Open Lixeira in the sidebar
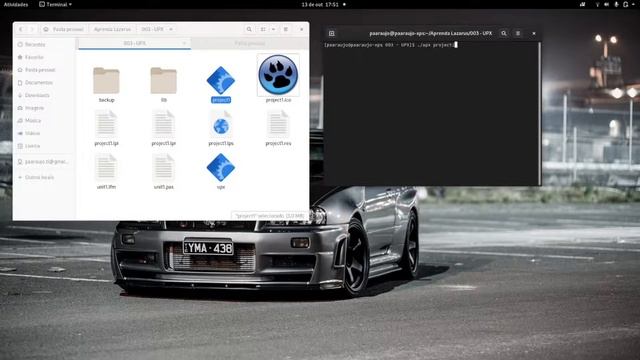Screen dimensions: 640x360 [44, 146]
